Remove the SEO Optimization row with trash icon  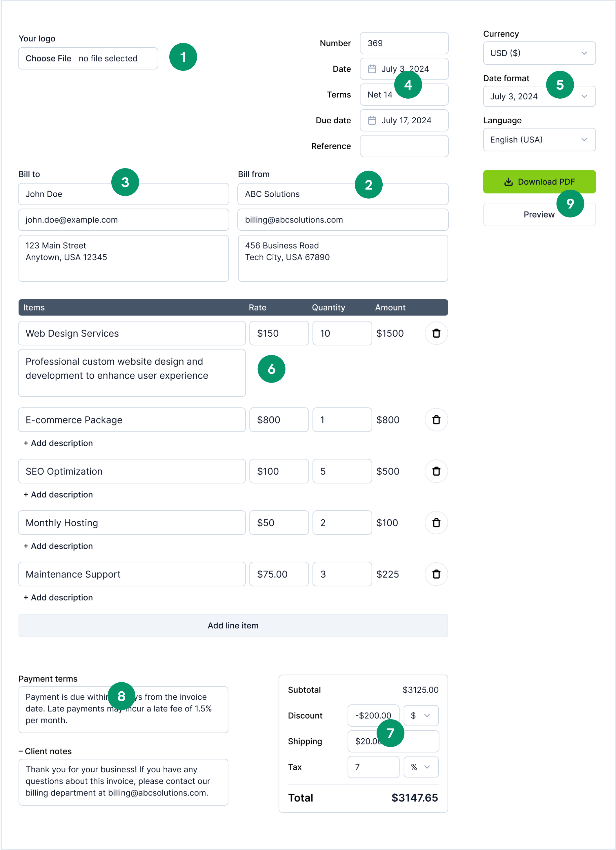tap(436, 471)
